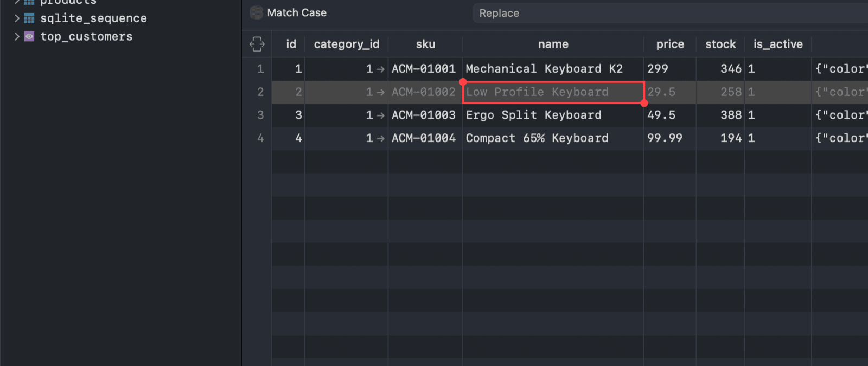Select stock cell 194

pyautogui.click(x=720, y=138)
